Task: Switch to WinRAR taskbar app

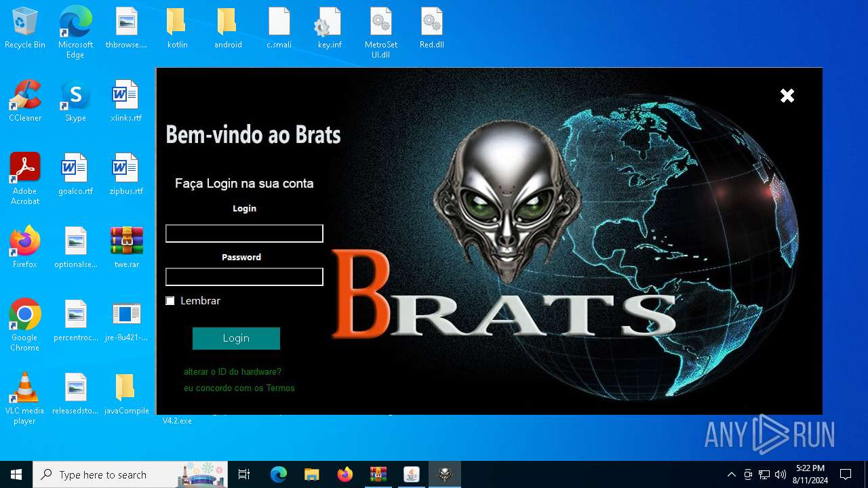Action: pos(378,474)
